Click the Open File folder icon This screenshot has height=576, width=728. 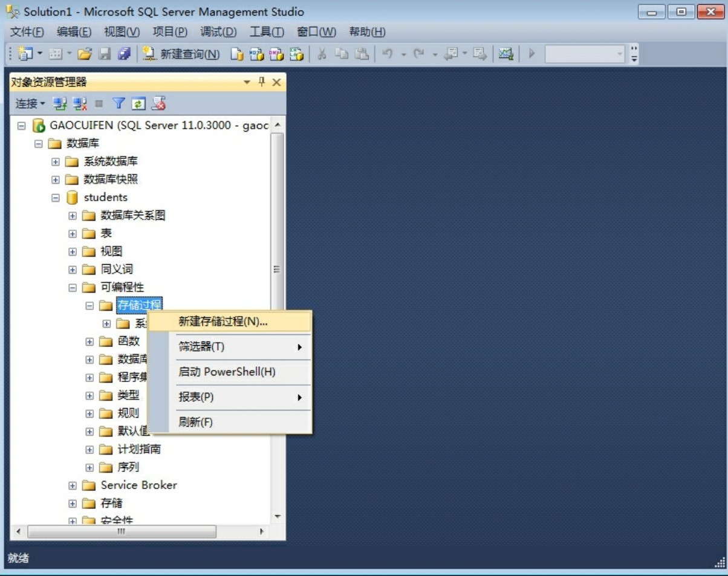(85, 54)
